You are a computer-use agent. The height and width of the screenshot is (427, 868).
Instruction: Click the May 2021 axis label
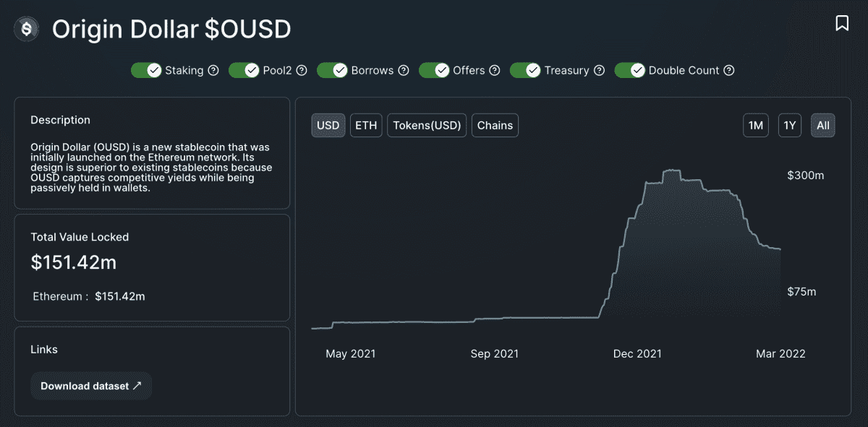(x=351, y=353)
